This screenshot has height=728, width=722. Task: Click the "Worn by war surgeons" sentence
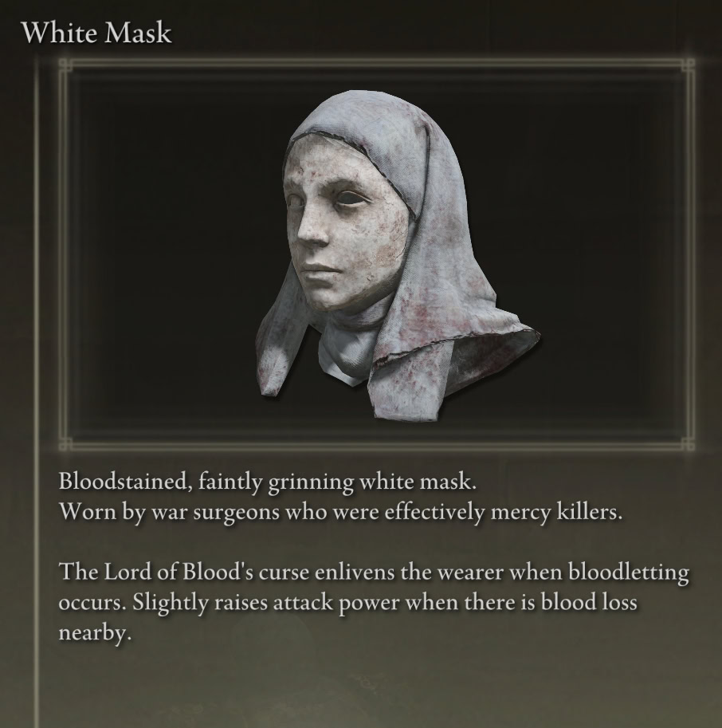340,513
